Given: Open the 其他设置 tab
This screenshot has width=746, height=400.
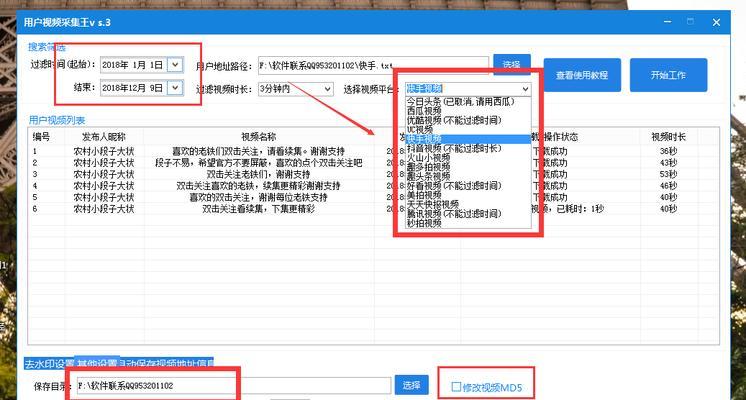Looking at the screenshot, I should pos(97,364).
